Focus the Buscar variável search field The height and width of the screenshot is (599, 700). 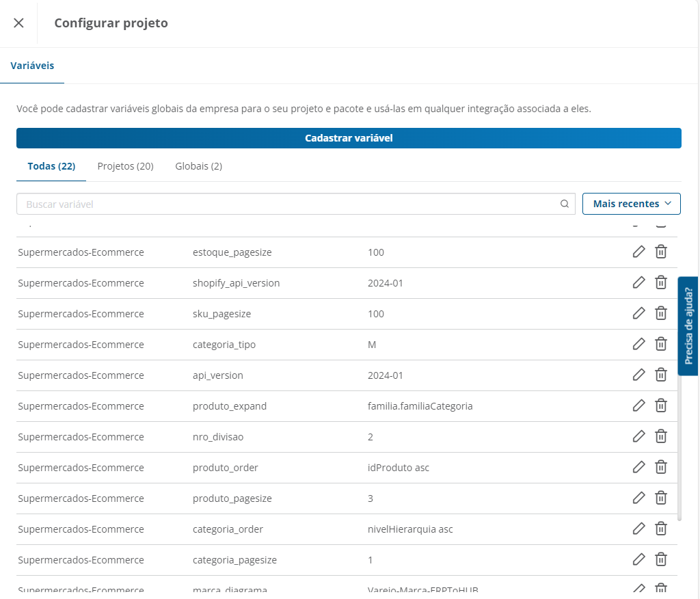[287, 204]
